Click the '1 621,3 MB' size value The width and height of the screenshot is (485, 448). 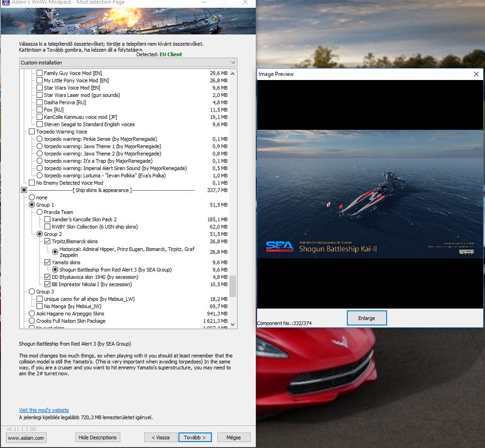click(216, 321)
